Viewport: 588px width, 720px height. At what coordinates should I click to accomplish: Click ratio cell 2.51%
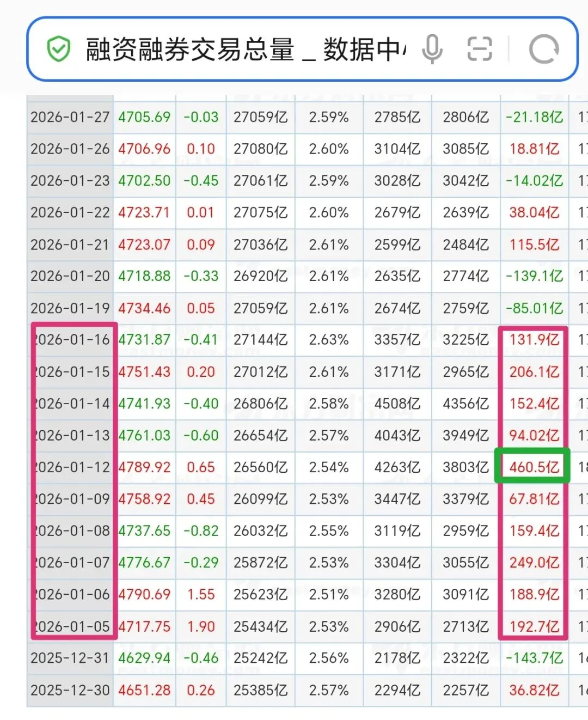click(329, 595)
